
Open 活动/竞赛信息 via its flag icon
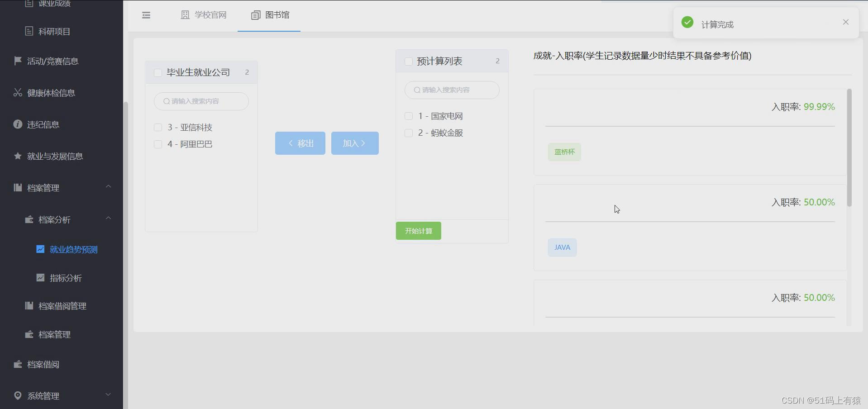click(17, 61)
